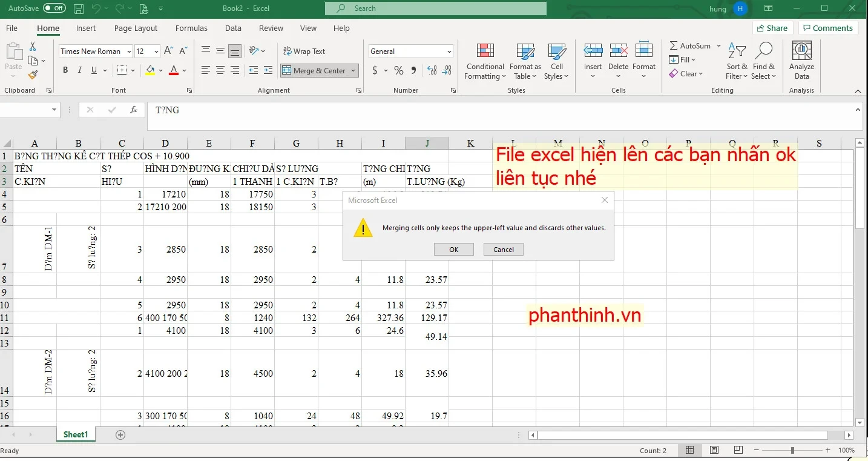Toggle Bottom Align button
The height and width of the screenshot is (461, 868).
[235, 51]
